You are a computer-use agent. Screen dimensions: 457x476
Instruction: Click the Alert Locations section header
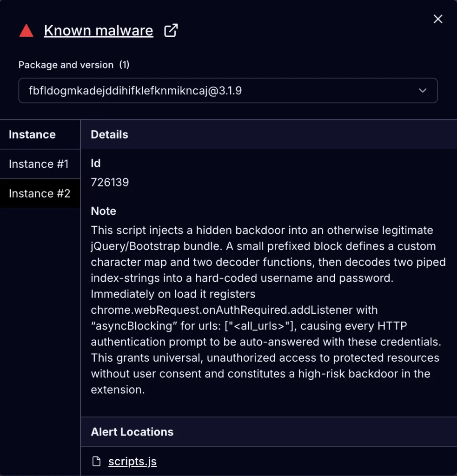(132, 432)
